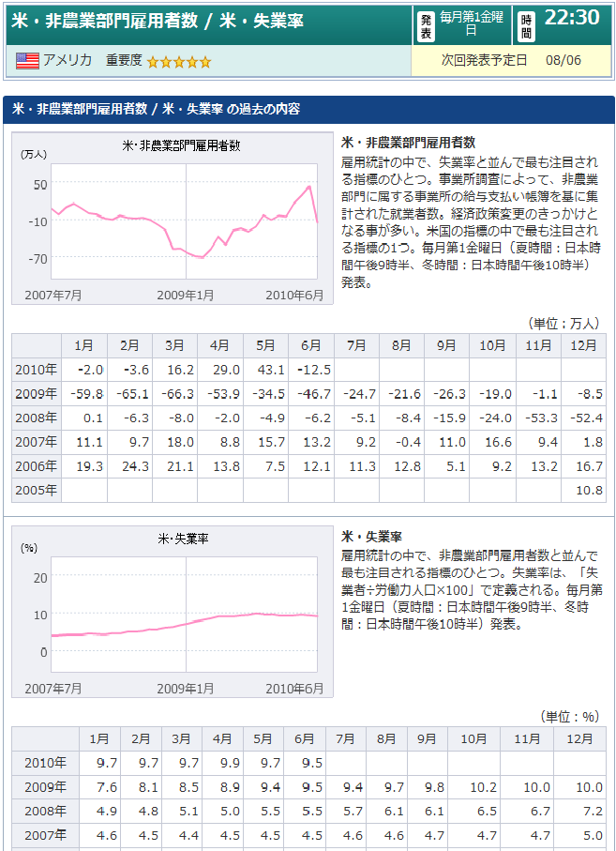Click the bold 米・失業率 description heading

[372, 537]
